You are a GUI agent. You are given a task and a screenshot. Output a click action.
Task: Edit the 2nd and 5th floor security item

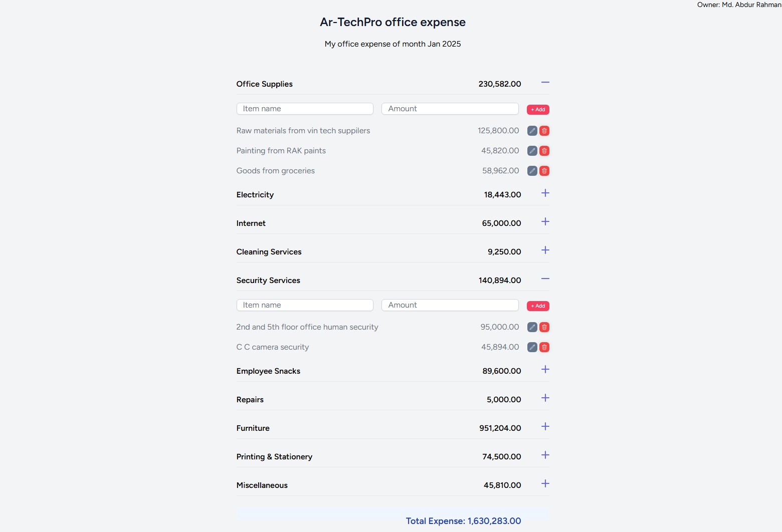[532, 327]
